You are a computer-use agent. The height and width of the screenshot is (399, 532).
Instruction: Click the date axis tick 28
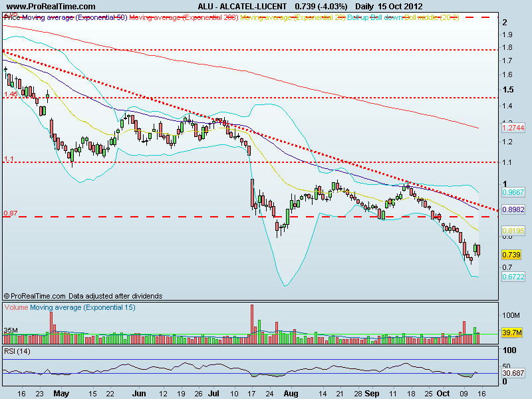[x=358, y=394]
